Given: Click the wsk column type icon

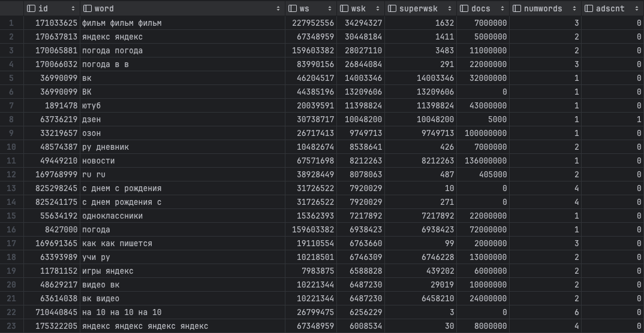Looking at the screenshot, I should point(344,8).
